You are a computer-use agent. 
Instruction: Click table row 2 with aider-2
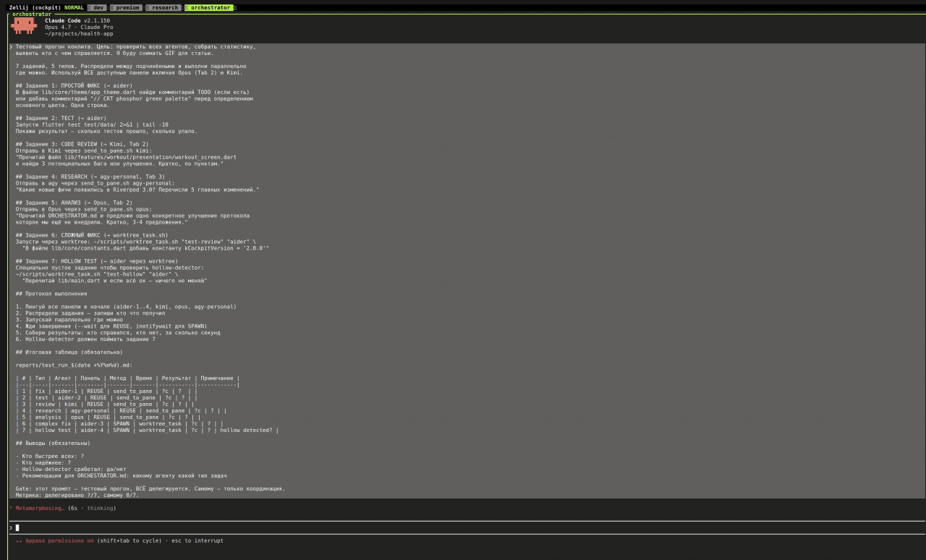tap(106, 398)
